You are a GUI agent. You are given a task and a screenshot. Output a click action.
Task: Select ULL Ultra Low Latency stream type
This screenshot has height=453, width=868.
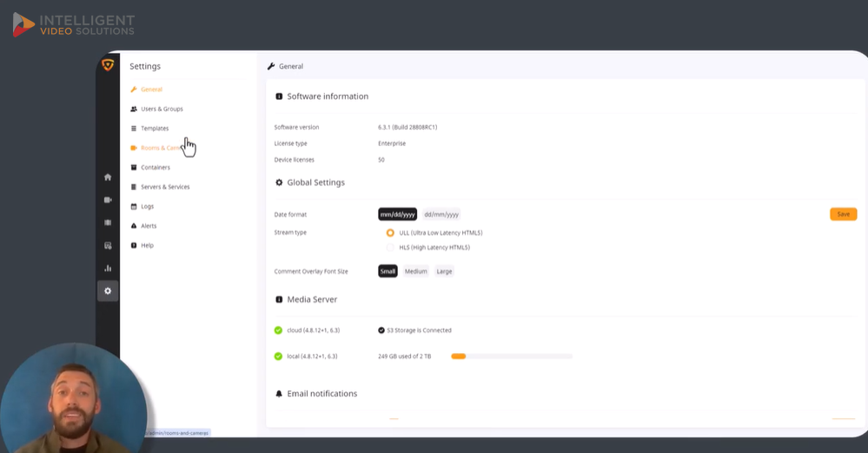390,233
